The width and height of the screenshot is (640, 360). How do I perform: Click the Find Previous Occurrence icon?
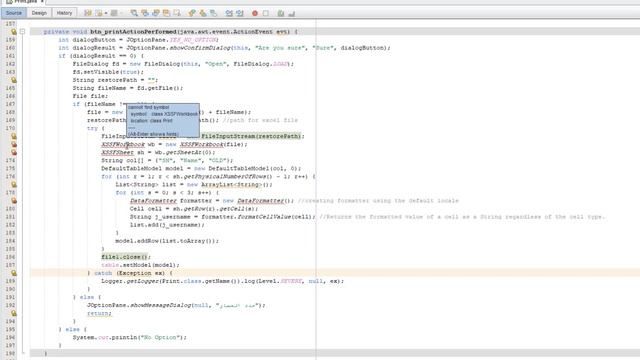coord(144,13)
